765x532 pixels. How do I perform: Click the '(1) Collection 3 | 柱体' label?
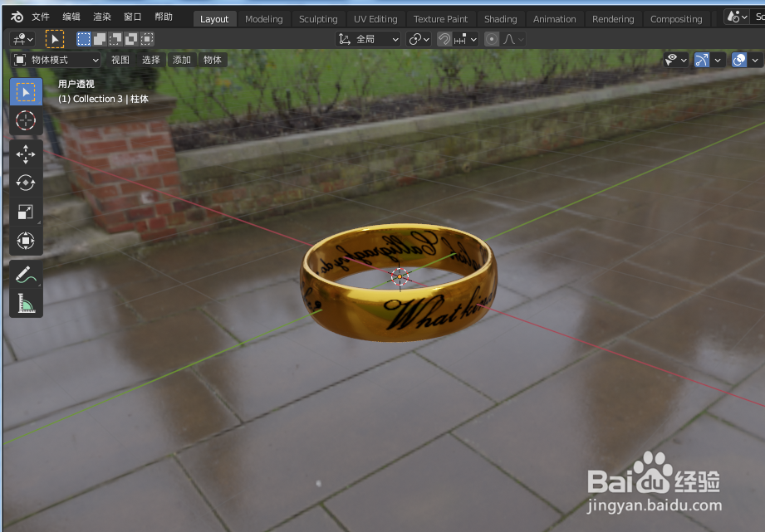click(104, 99)
